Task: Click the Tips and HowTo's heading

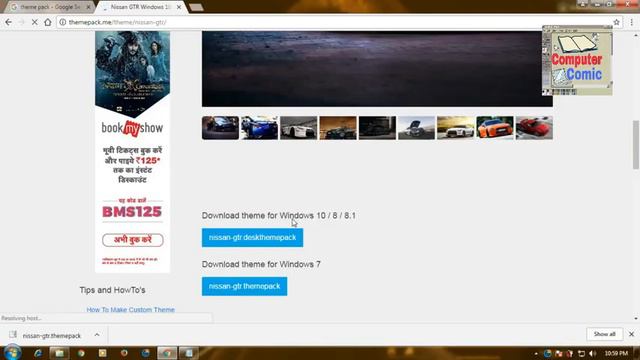Action: (112, 290)
